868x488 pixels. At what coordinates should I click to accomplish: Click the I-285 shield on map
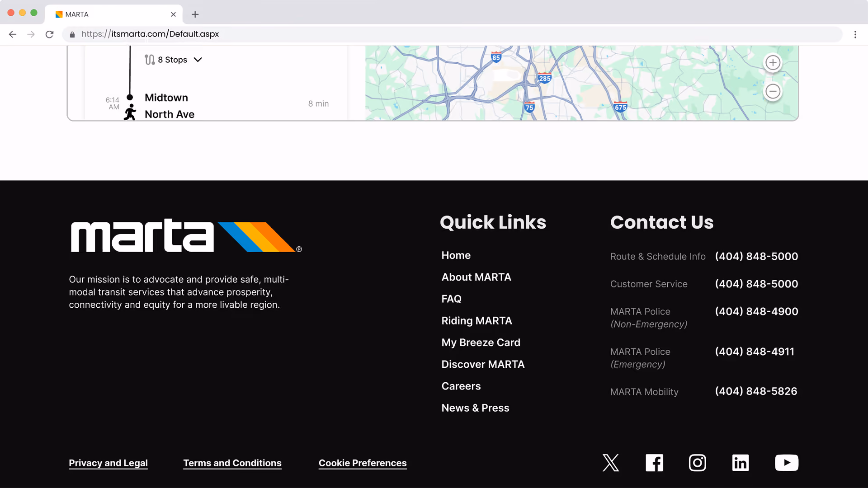(545, 78)
